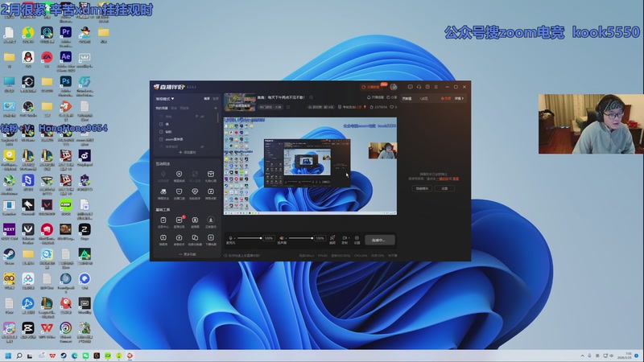Click the 添加素材 add material button

[186, 152]
